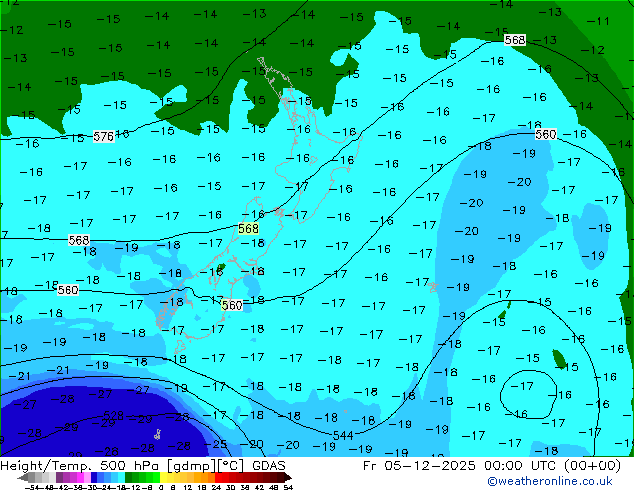Click the 576 height contour label
The height and width of the screenshot is (490, 634).
(104, 137)
